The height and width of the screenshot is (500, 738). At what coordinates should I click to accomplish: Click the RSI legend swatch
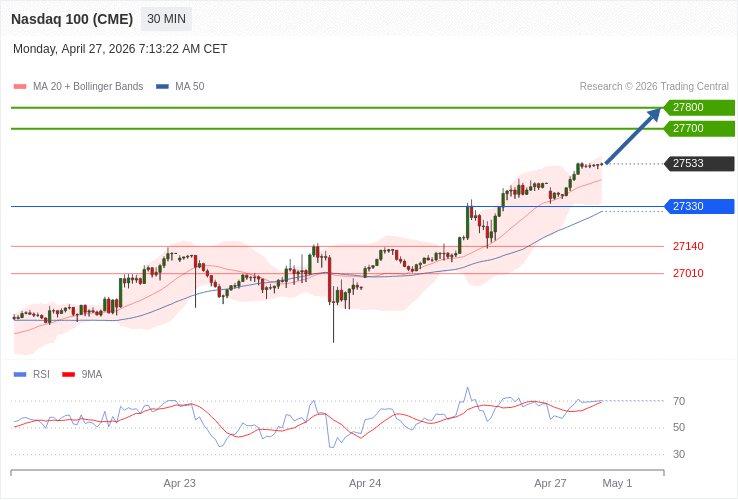click(20, 375)
